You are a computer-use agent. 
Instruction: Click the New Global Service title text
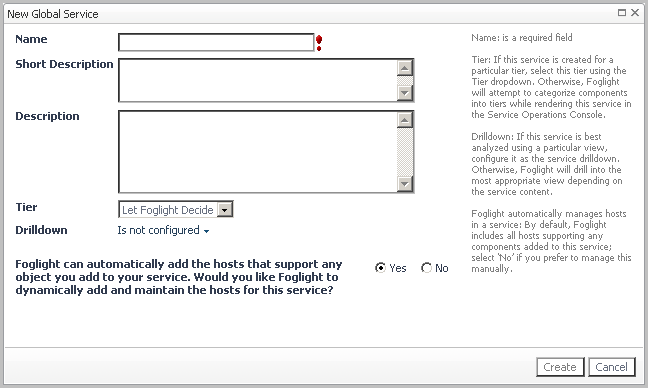[x=53, y=14]
